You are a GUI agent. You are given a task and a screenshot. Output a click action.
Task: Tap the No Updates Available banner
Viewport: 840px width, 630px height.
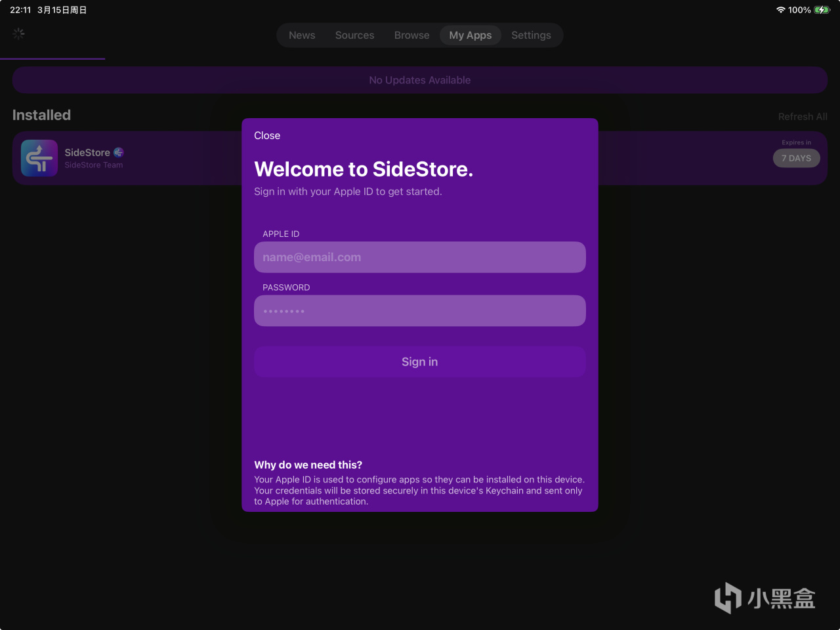420,80
